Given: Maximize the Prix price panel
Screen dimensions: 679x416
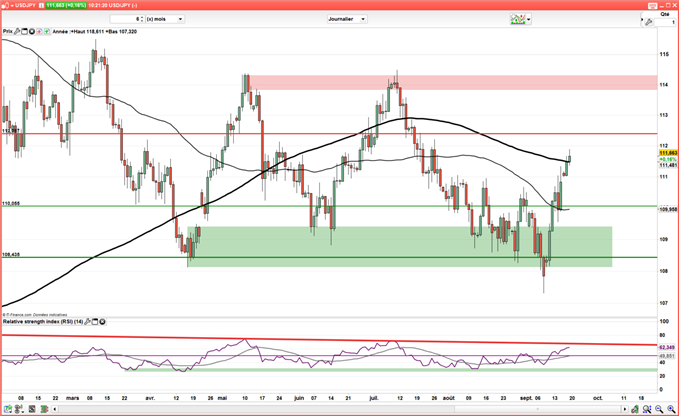Looking at the screenshot, I should click(x=24, y=32).
